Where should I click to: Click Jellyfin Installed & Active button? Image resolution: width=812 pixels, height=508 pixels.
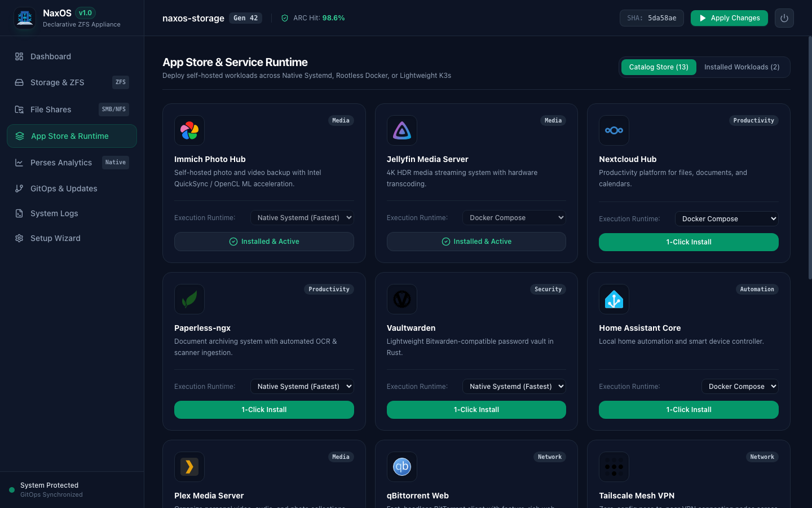click(476, 242)
